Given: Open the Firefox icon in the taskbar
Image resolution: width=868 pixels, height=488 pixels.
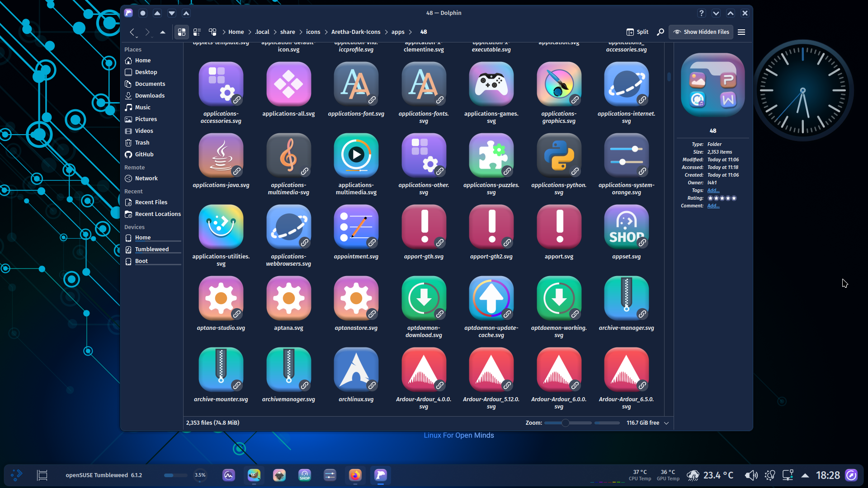Looking at the screenshot, I should 355,475.
